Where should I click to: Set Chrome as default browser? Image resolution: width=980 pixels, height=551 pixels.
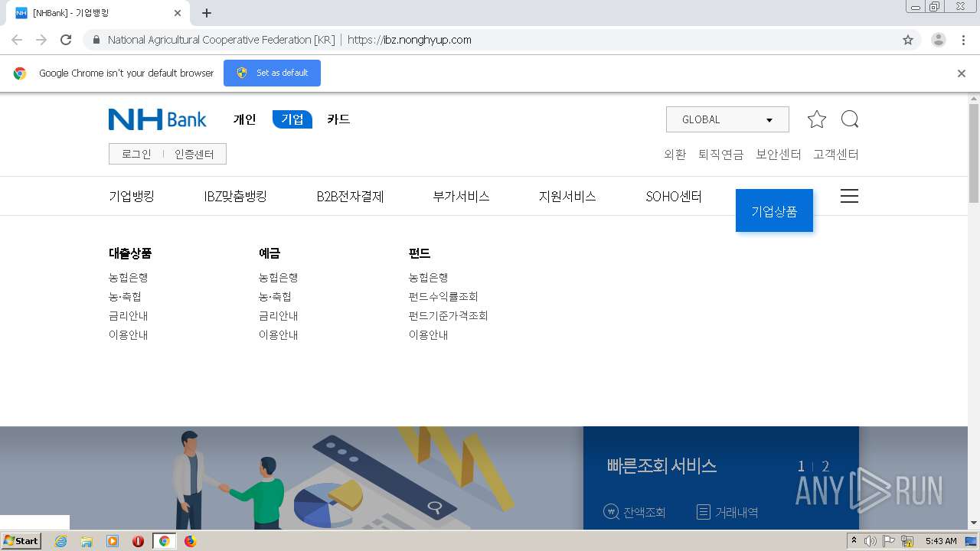point(272,73)
